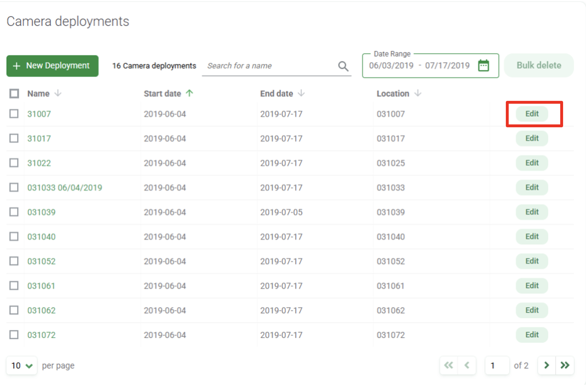Edit the 31017 deployment

point(532,138)
